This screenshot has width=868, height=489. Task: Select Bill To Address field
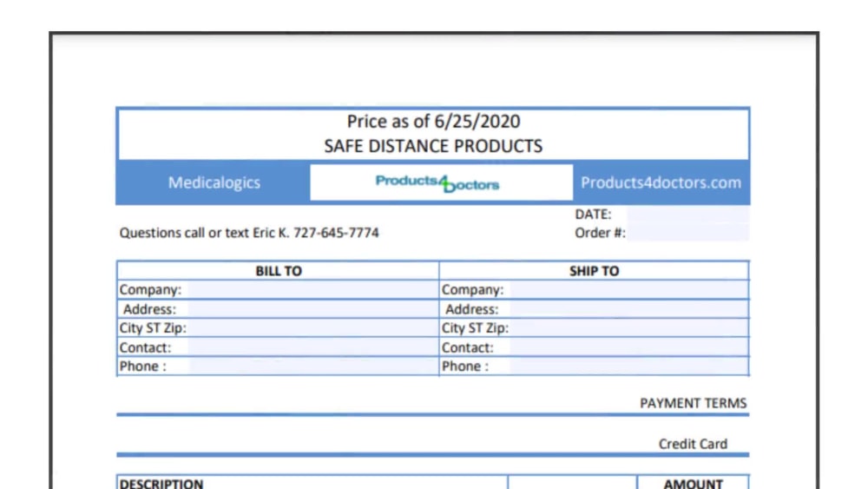pos(312,309)
